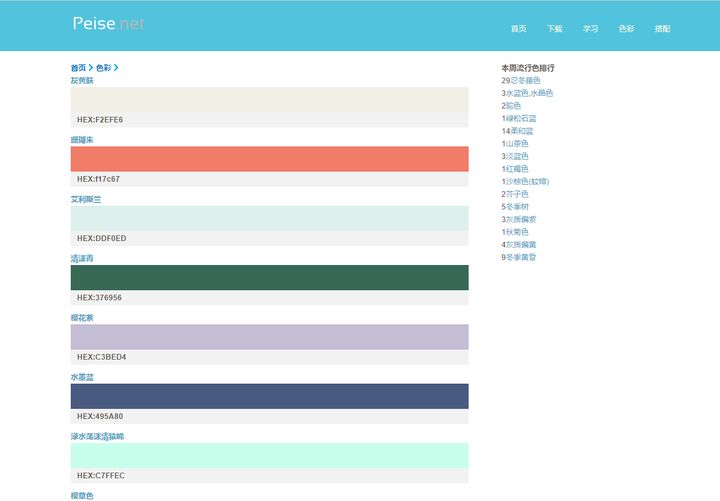Open the 柔和蓝 ranking link
This screenshot has height=501, width=720.
click(x=522, y=131)
